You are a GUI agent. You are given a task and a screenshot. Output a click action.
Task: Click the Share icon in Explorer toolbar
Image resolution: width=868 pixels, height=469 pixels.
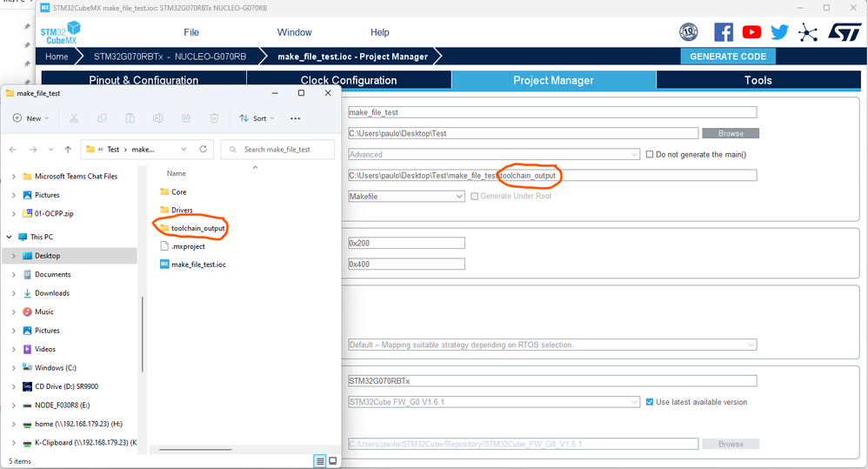[186, 118]
